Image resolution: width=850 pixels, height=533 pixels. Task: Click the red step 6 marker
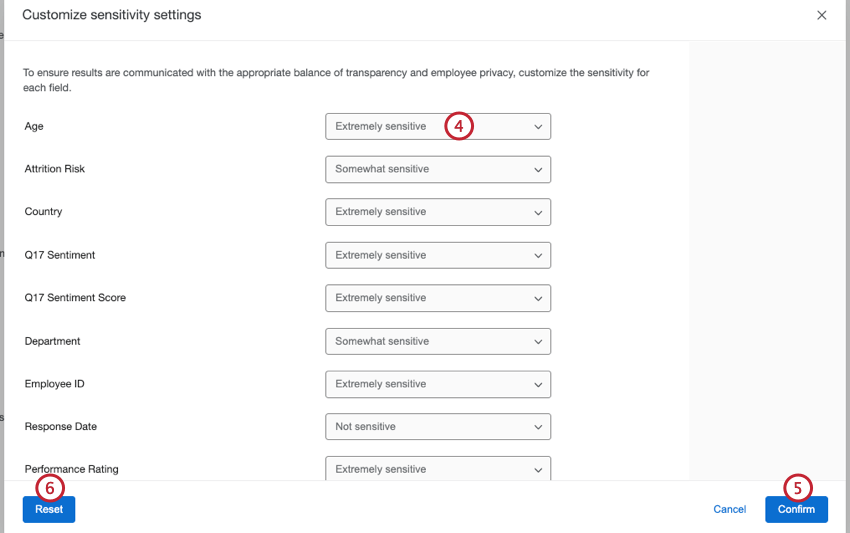(x=50, y=487)
